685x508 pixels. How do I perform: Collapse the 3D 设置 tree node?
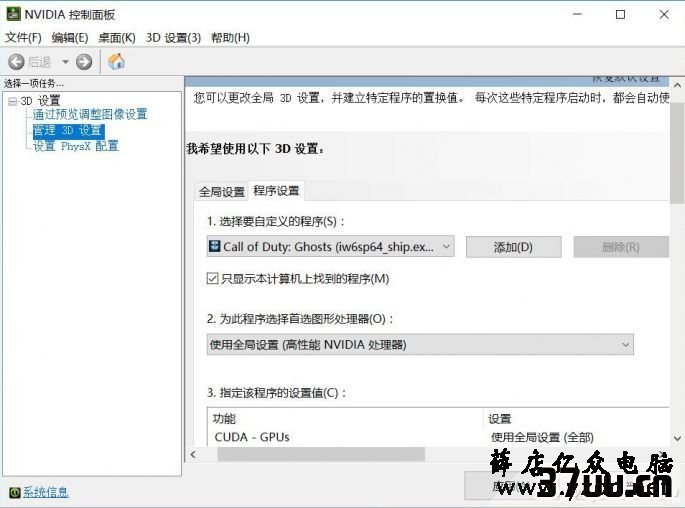tap(13, 101)
